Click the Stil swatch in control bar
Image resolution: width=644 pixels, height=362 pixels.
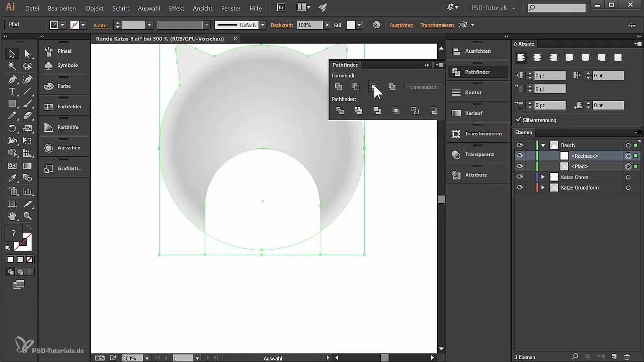click(x=351, y=25)
